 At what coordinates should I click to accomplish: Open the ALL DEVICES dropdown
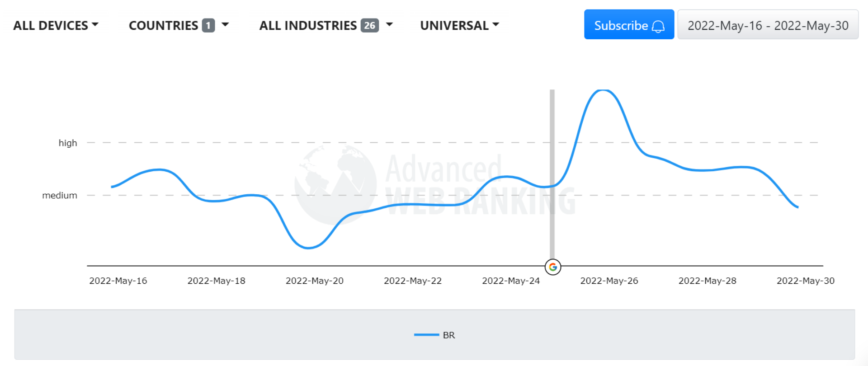tap(55, 25)
